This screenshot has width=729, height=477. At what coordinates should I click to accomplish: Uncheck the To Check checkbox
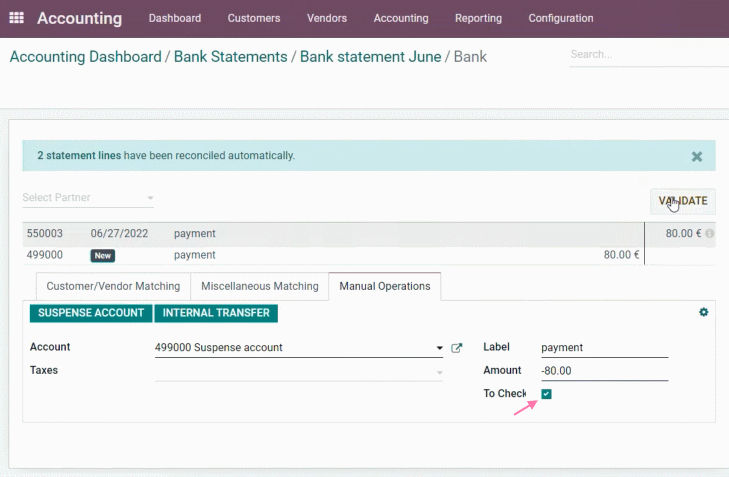click(x=546, y=394)
